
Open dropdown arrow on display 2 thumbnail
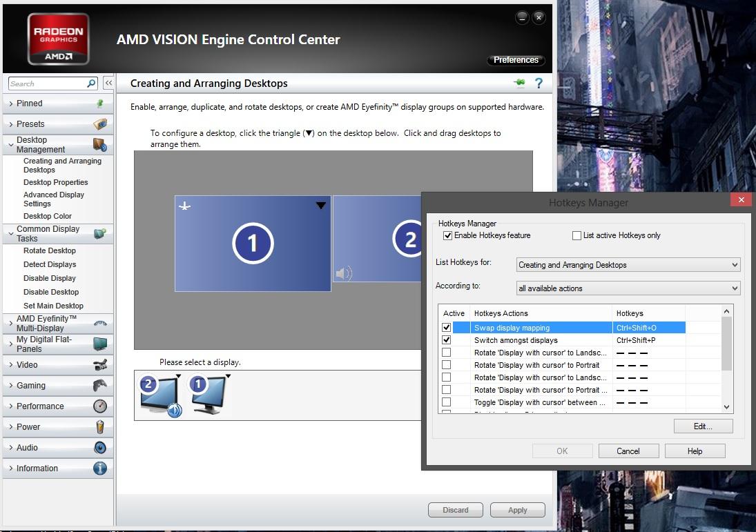click(178, 376)
